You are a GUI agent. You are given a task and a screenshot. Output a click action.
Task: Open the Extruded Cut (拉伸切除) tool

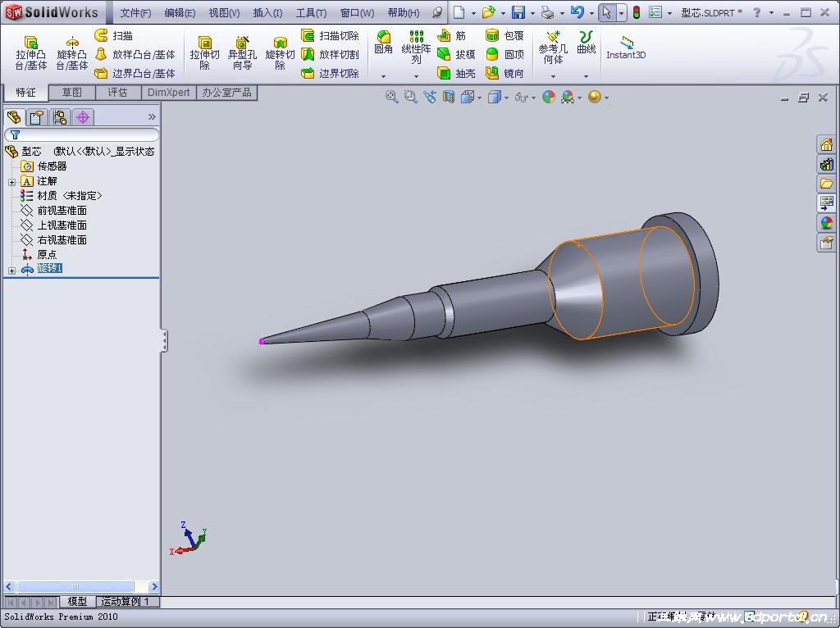[204, 52]
